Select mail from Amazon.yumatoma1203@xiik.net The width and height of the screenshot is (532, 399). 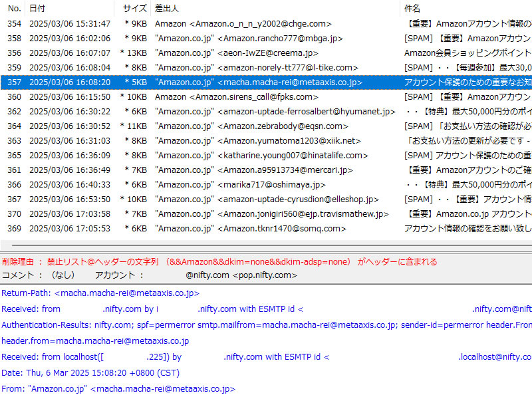pyautogui.click(x=266, y=140)
